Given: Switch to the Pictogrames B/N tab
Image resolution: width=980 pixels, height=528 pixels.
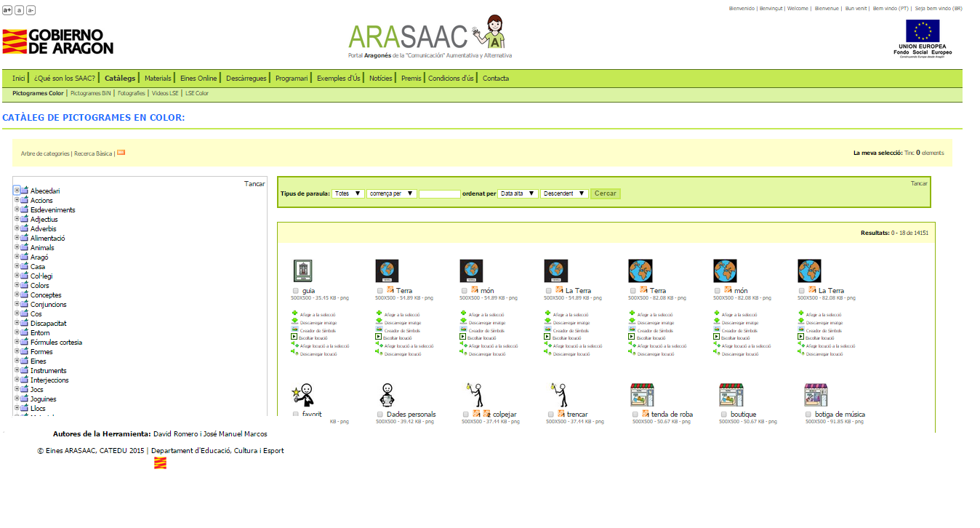Looking at the screenshot, I should (x=91, y=93).
